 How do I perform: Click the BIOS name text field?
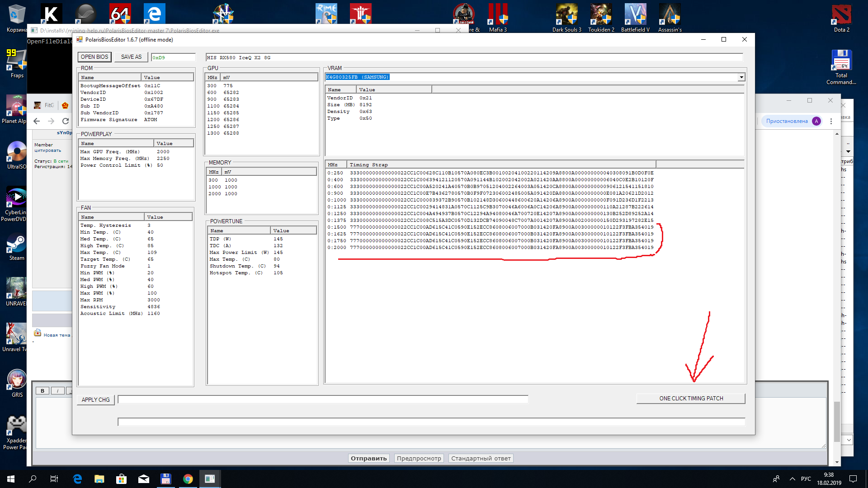[474, 57]
